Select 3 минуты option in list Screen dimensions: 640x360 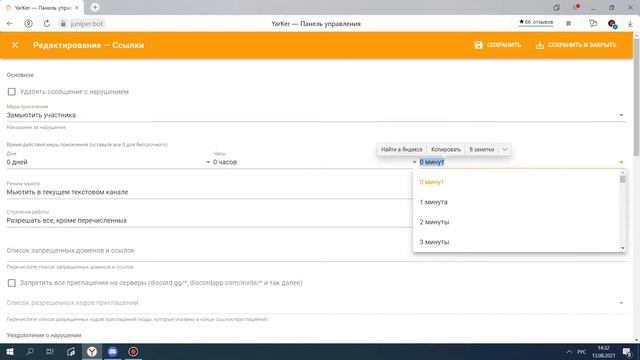(516, 242)
